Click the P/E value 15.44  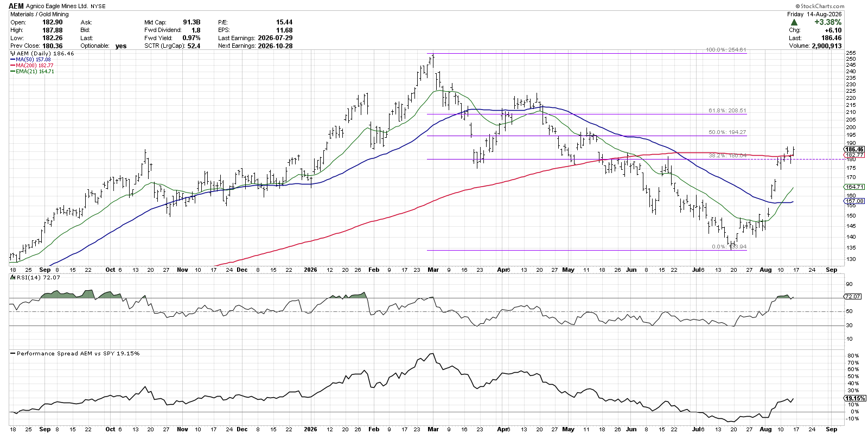pyautogui.click(x=284, y=22)
